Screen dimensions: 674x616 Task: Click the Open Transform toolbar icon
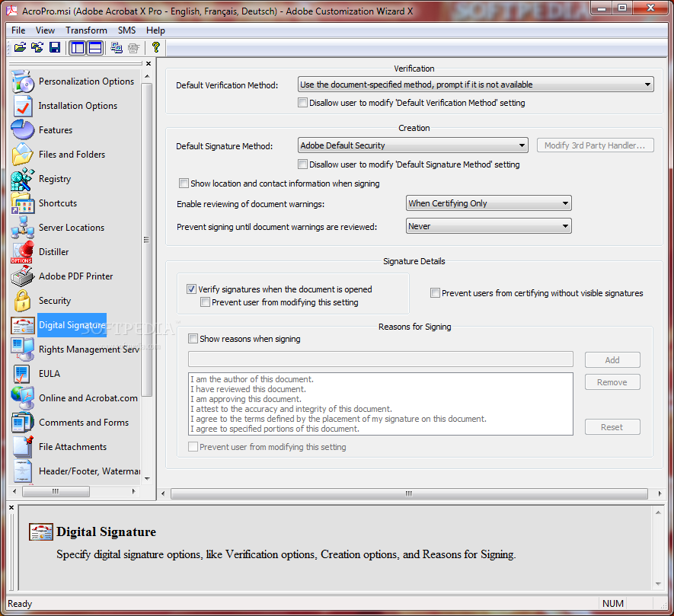click(37, 47)
